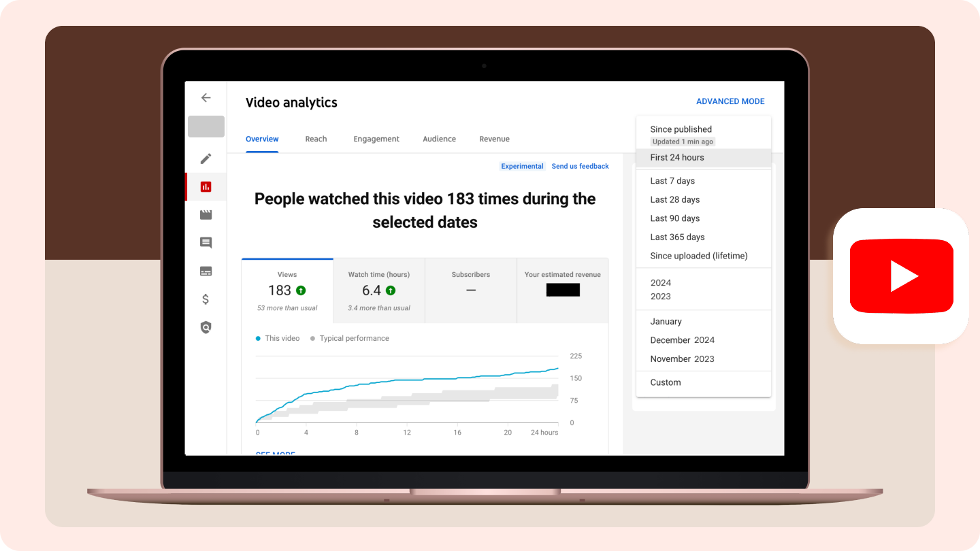The width and height of the screenshot is (980, 551).
Task: Open the Subtitles captions icon
Action: [x=206, y=271]
